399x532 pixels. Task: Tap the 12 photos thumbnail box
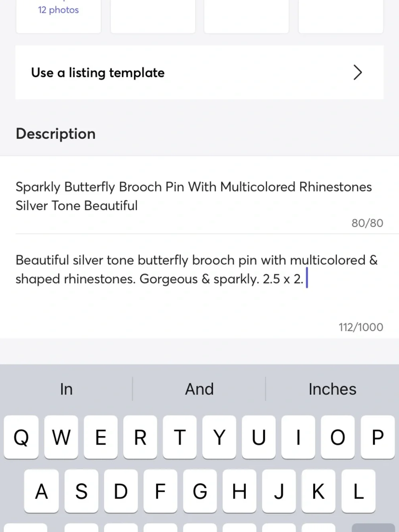tap(58, 16)
